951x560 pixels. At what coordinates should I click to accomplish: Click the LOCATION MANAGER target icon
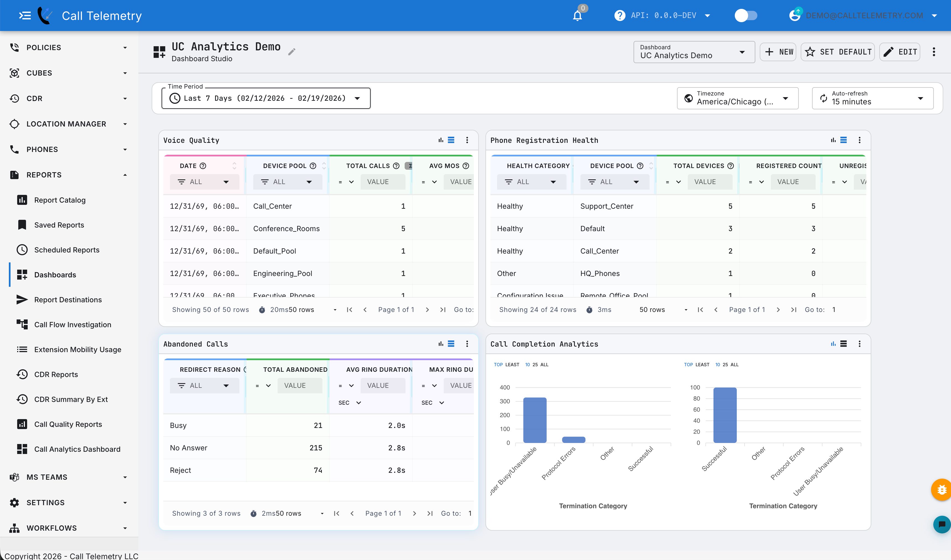[14, 124]
